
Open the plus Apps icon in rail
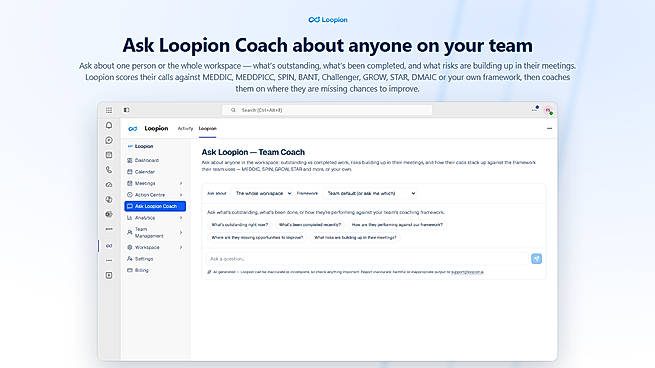click(109, 275)
